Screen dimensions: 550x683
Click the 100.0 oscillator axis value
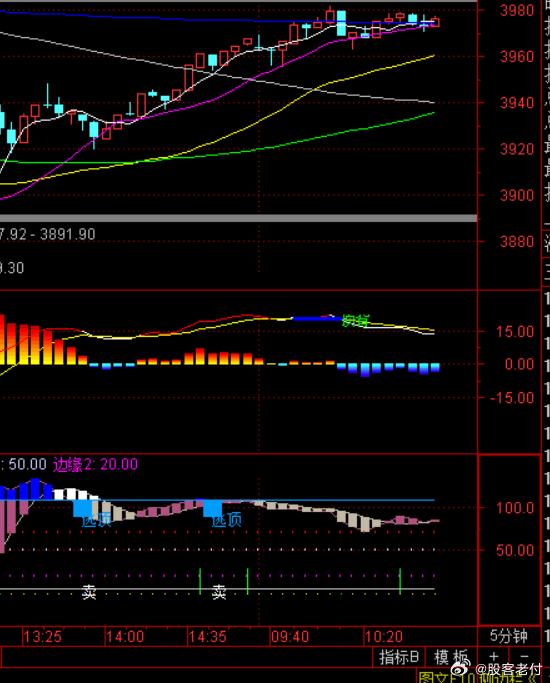(515, 508)
